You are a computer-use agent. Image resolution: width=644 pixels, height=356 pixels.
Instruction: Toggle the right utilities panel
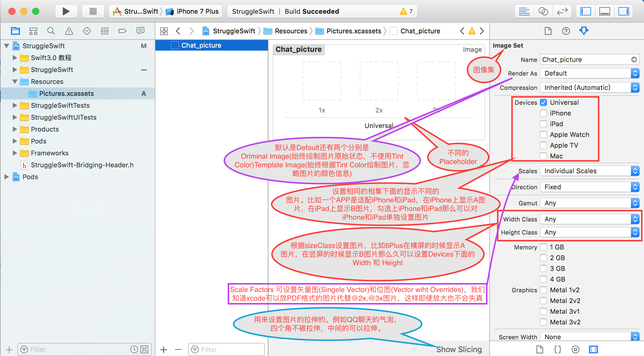[x=624, y=11]
